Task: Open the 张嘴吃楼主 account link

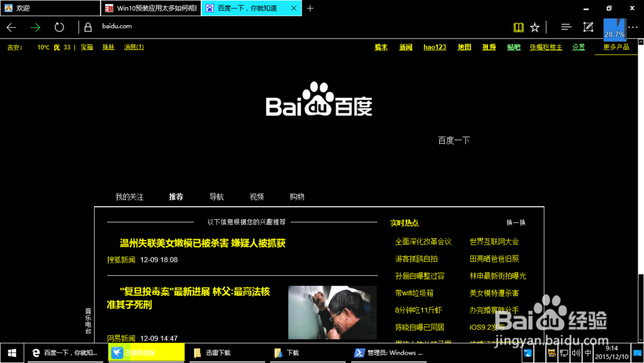Action: 546,47
